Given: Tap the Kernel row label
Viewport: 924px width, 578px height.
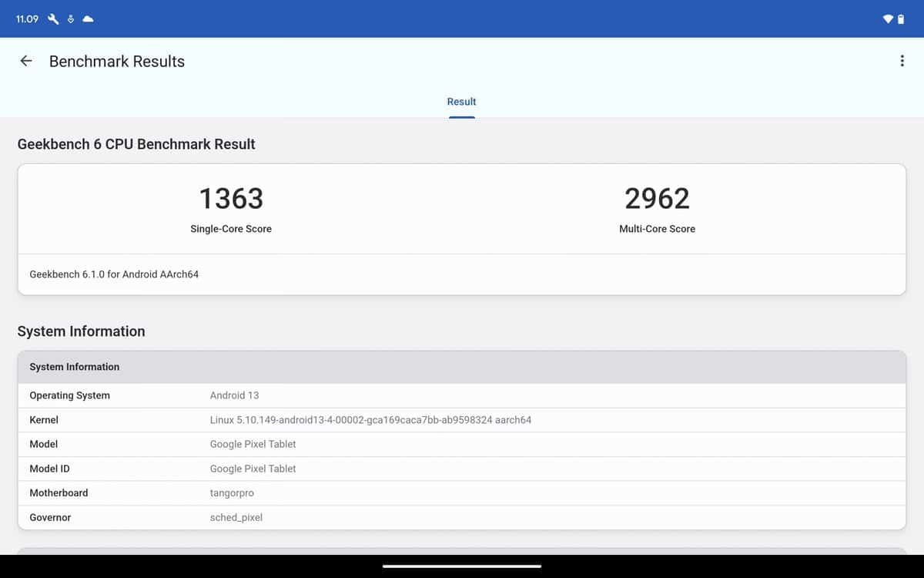Looking at the screenshot, I should point(44,420).
